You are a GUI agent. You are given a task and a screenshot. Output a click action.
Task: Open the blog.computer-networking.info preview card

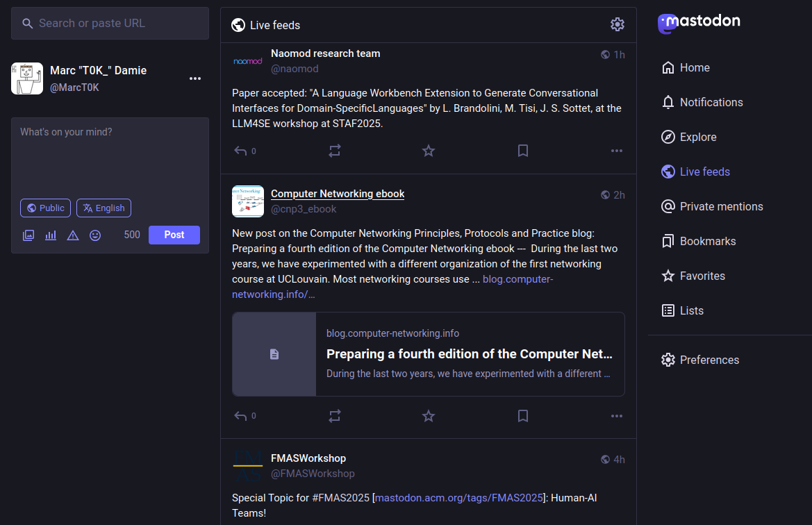click(428, 354)
